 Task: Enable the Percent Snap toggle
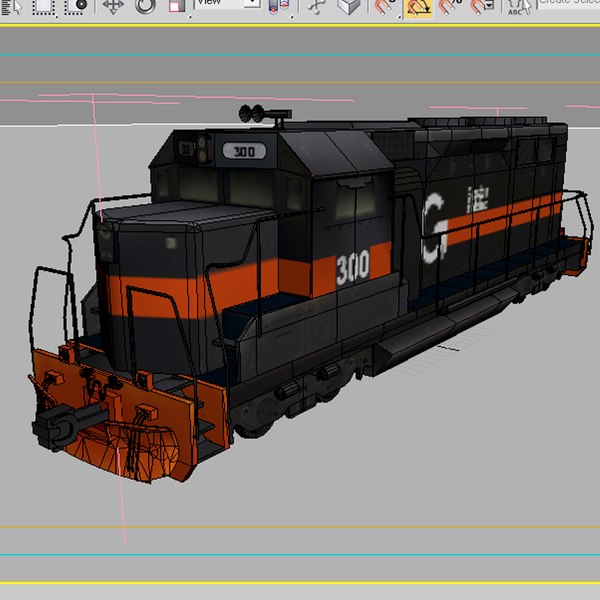[x=450, y=7]
